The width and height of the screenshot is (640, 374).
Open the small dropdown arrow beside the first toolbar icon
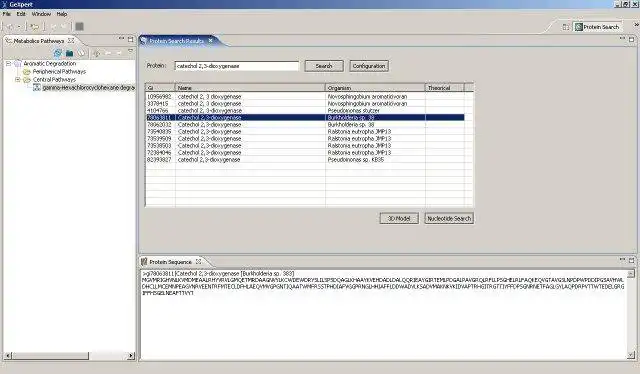click(x=18, y=27)
